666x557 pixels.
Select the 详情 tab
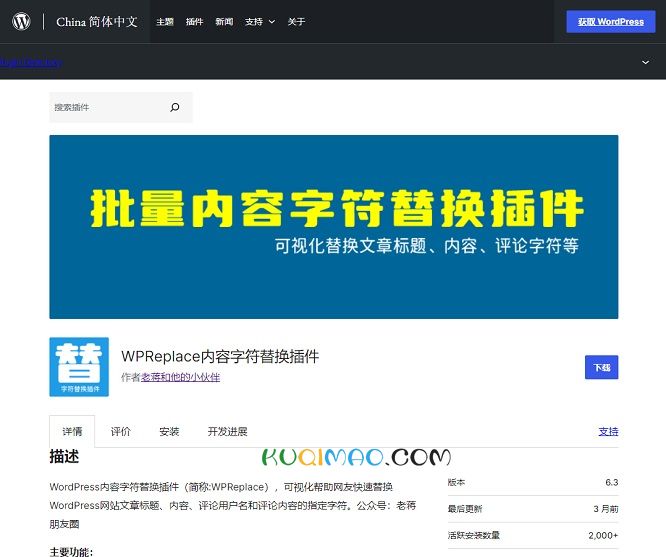coord(72,432)
